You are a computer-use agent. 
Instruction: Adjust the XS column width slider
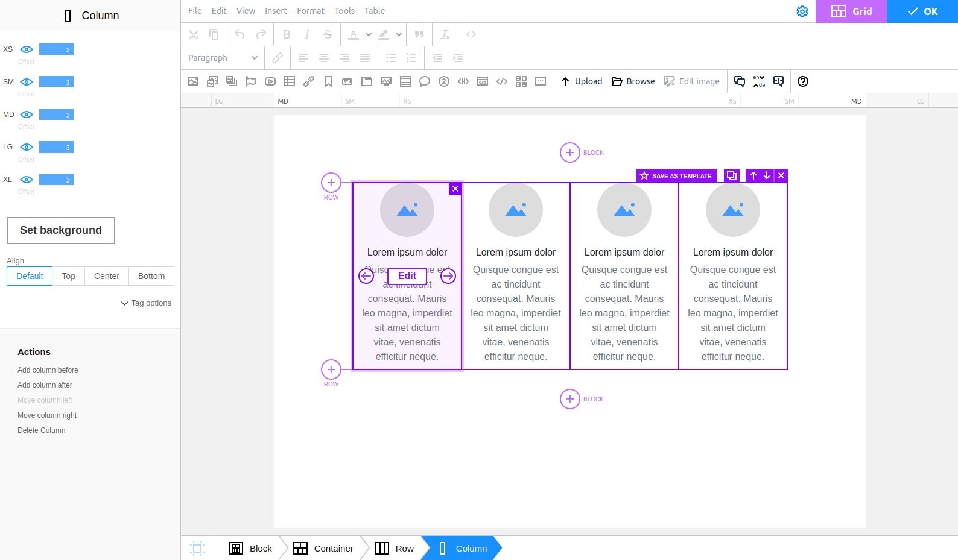tap(56, 49)
